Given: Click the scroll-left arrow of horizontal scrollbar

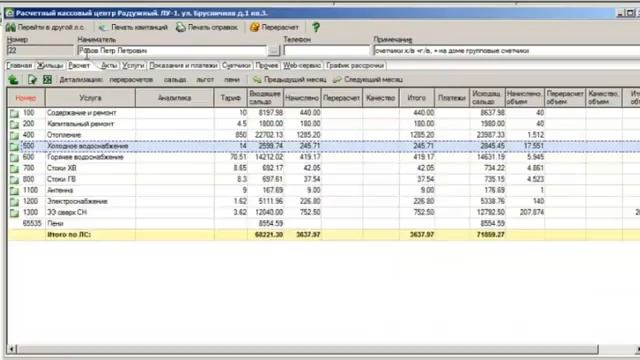Looking at the screenshot, I should click(12, 349).
